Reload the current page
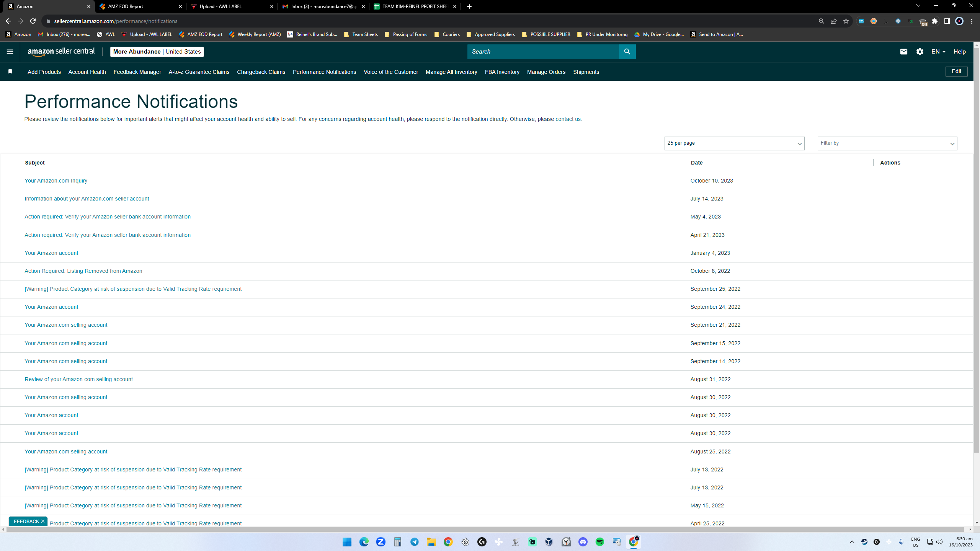Screen dimensions: 980x551 [x=33, y=21]
